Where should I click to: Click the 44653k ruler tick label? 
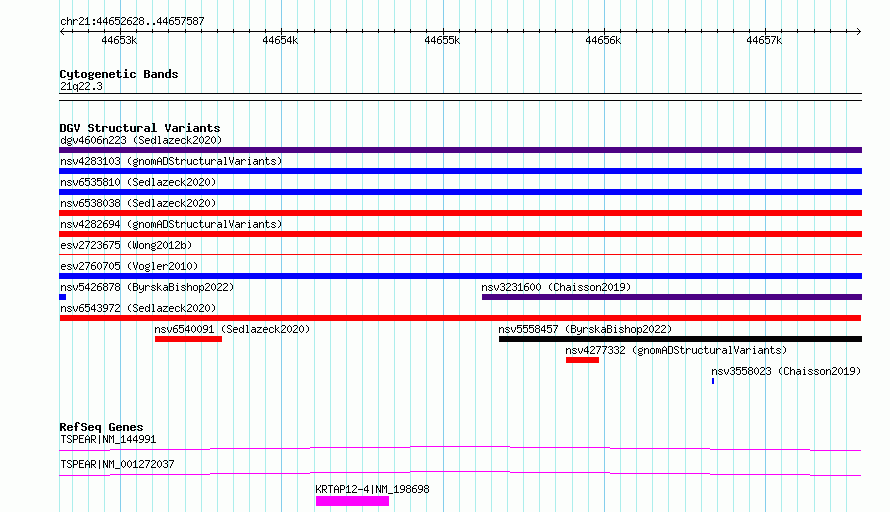click(119, 40)
